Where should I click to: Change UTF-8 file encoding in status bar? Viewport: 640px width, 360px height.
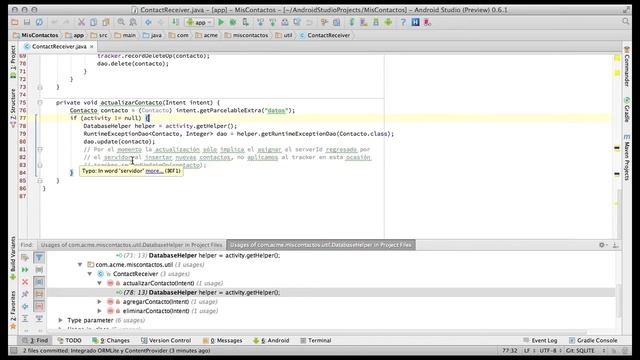550,351
